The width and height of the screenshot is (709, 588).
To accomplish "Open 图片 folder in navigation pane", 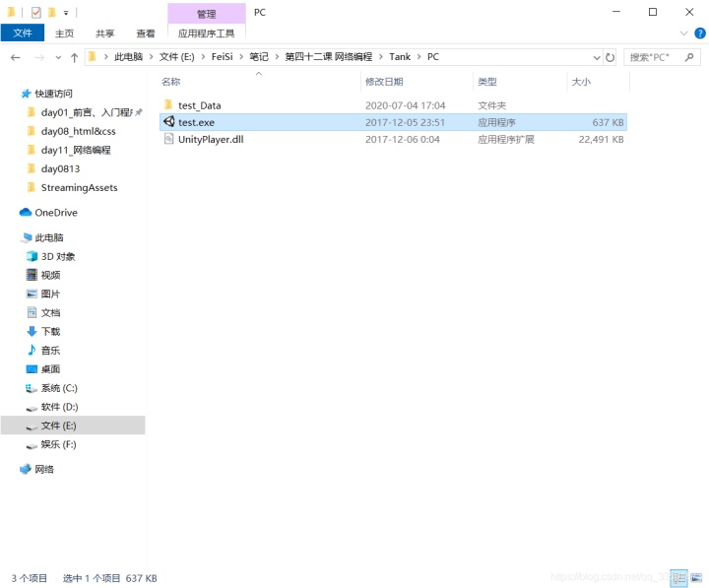I will coord(50,294).
